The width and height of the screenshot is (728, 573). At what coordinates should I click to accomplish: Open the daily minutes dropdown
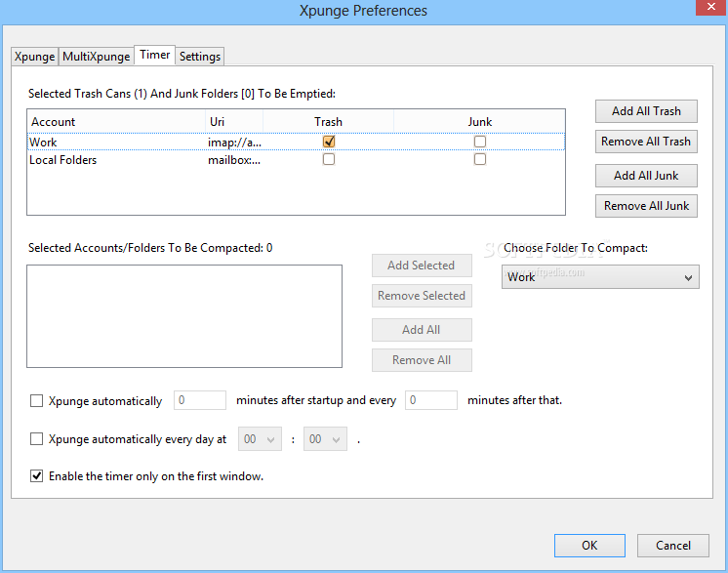point(325,439)
